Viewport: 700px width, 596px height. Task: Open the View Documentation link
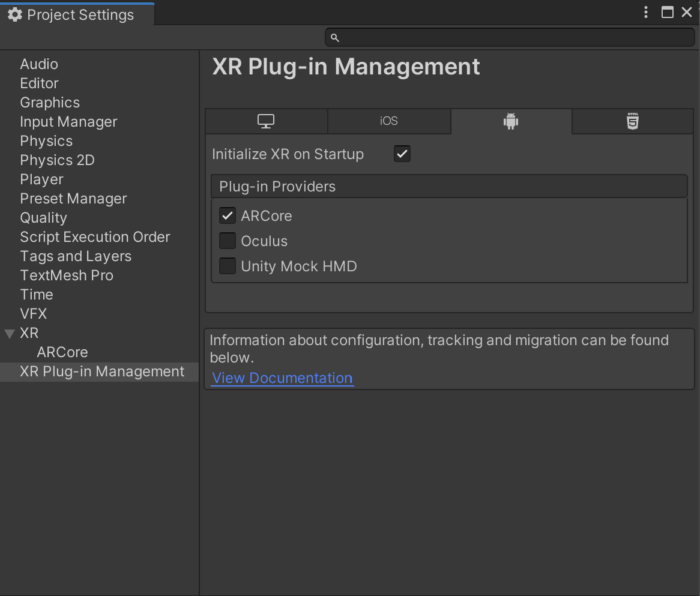tap(282, 378)
